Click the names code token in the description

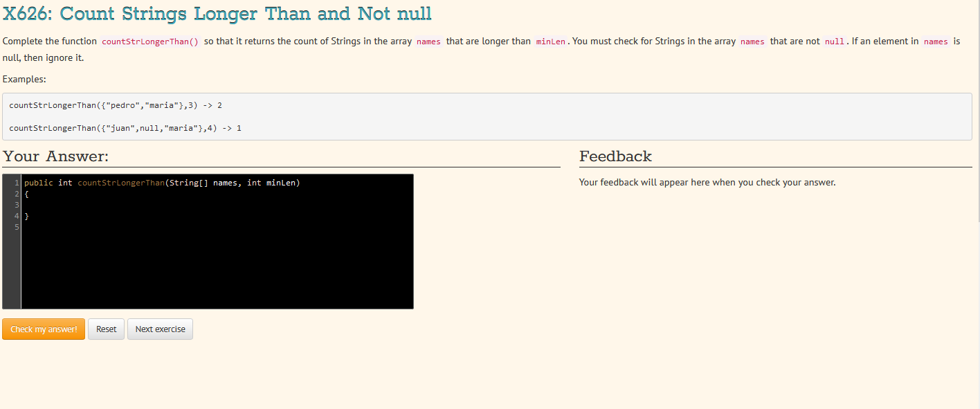tap(428, 42)
